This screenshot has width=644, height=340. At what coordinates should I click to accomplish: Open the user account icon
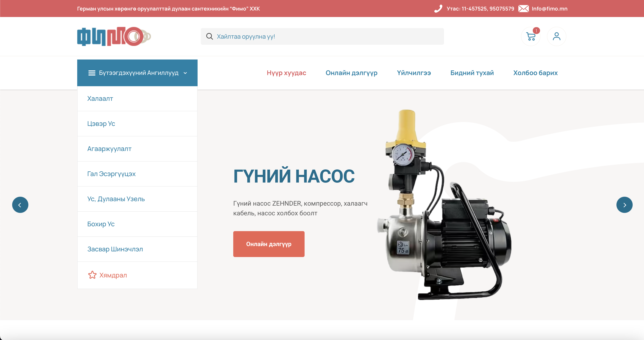556,36
